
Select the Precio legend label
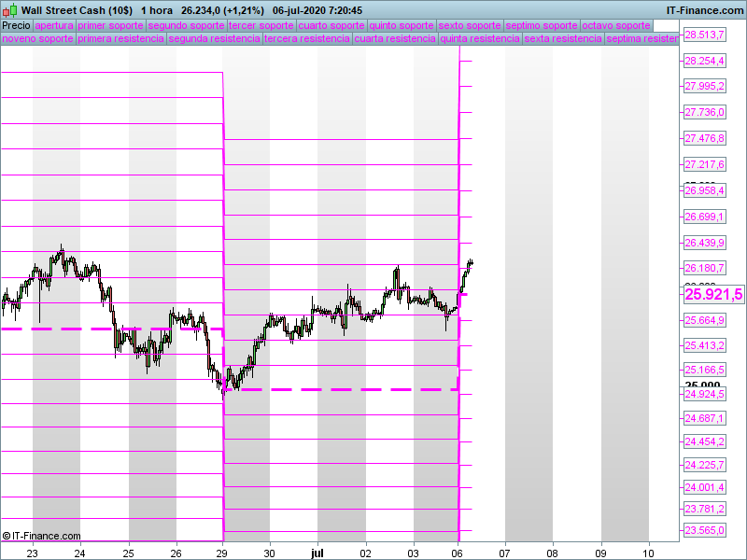pyautogui.click(x=16, y=26)
